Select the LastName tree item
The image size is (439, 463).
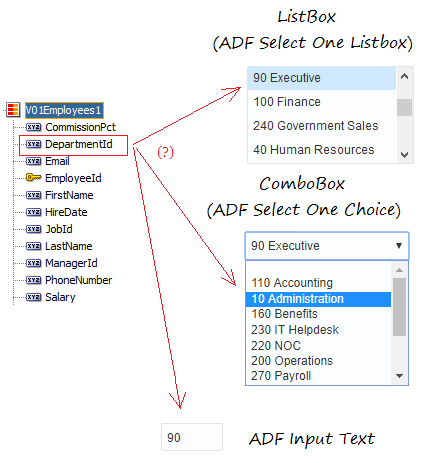(69, 246)
